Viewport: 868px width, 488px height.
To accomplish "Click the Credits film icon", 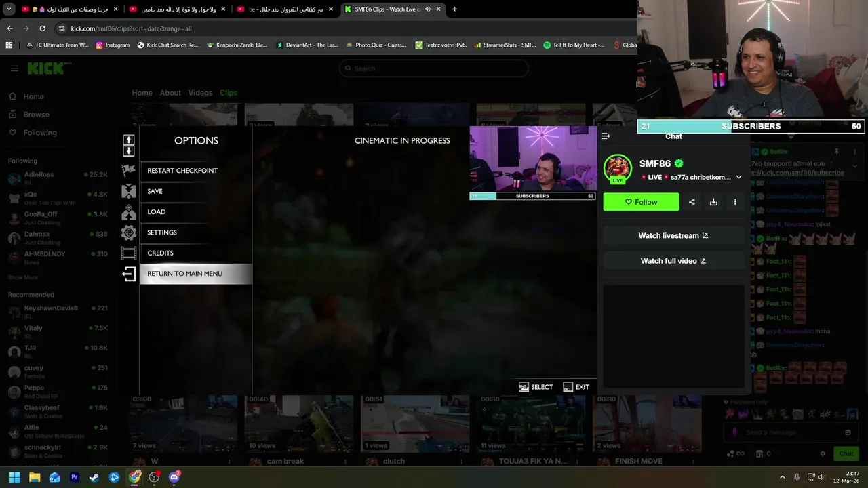I will [129, 253].
